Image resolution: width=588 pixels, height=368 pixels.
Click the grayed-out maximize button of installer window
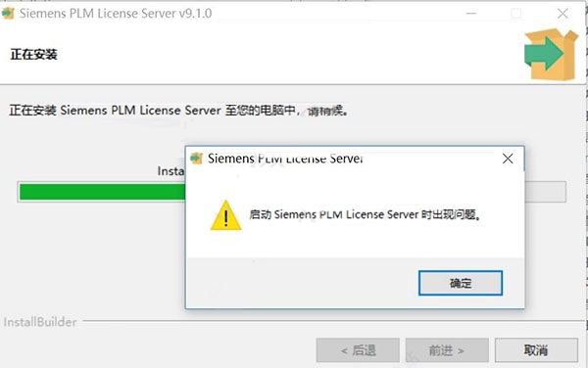coord(516,14)
